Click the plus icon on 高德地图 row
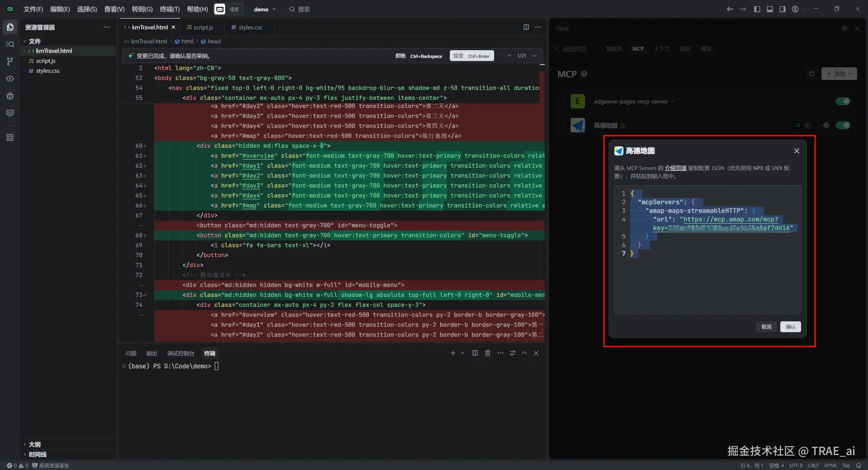The width and height of the screenshot is (868, 470). point(807,125)
